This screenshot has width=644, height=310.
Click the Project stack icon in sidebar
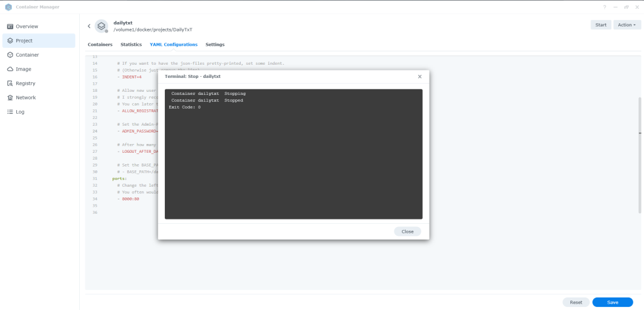[x=10, y=41]
